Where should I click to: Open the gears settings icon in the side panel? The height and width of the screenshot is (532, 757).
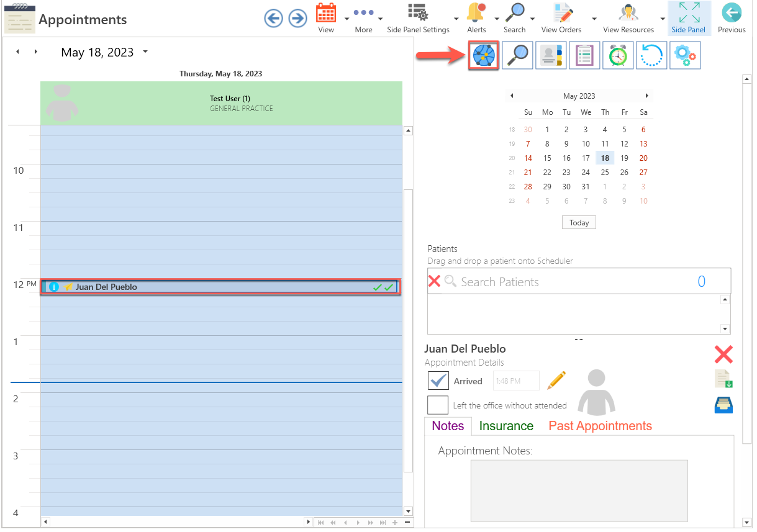click(685, 56)
